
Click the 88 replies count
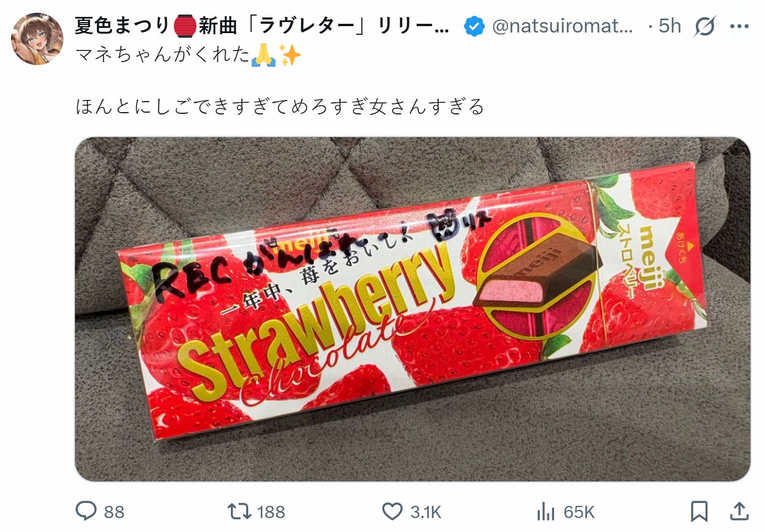(115, 512)
